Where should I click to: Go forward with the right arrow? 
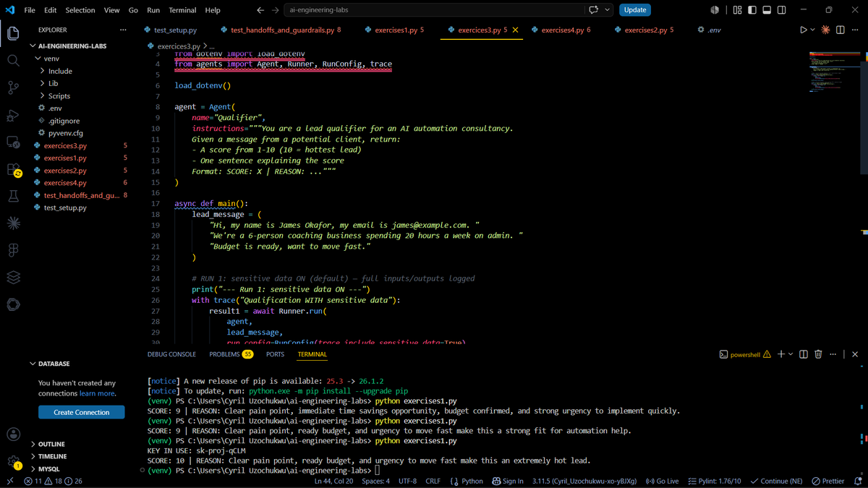tap(276, 10)
